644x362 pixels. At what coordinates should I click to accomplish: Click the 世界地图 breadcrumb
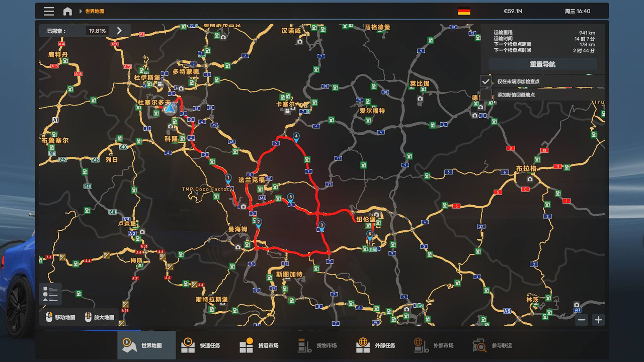click(x=95, y=11)
